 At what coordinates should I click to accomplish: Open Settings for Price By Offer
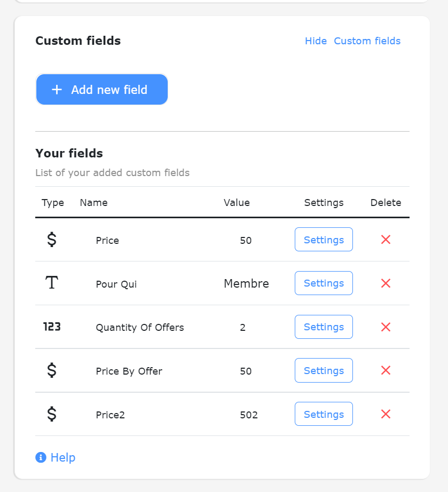click(x=324, y=370)
